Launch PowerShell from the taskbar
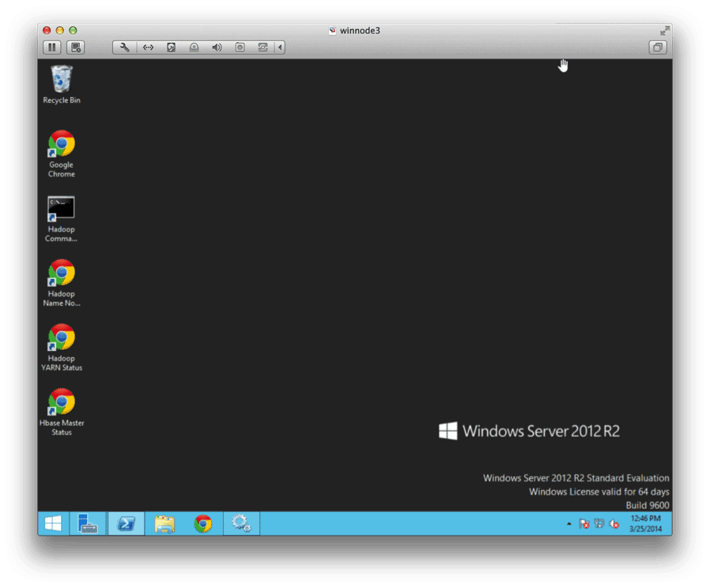Viewport: 710px width, 588px height. [126, 524]
